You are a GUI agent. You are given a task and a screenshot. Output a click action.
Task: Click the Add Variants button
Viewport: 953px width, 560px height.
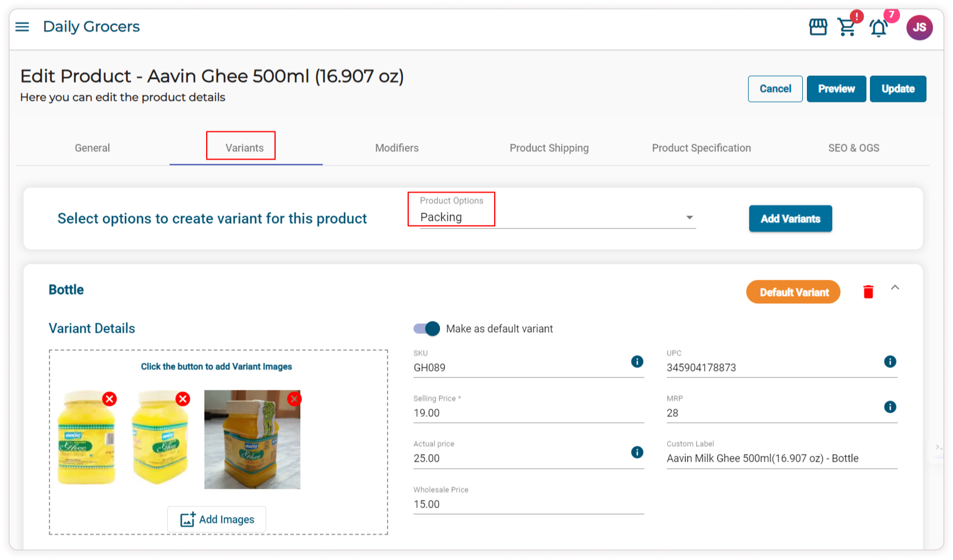(790, 218)
